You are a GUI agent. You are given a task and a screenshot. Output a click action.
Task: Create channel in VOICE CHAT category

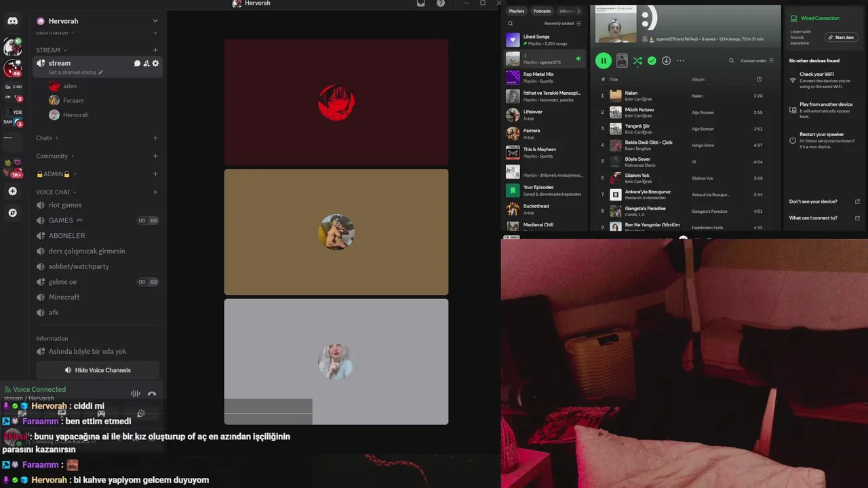(155, 192)
